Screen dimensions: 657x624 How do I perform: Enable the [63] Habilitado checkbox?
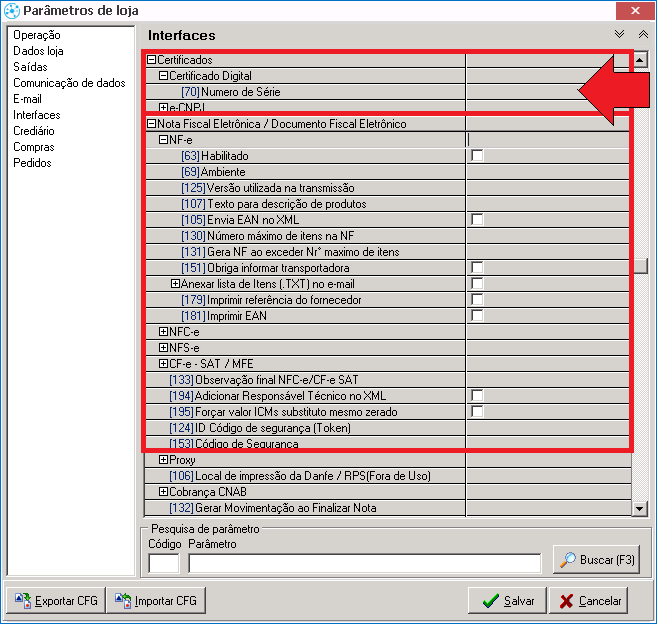coord(478,156)
